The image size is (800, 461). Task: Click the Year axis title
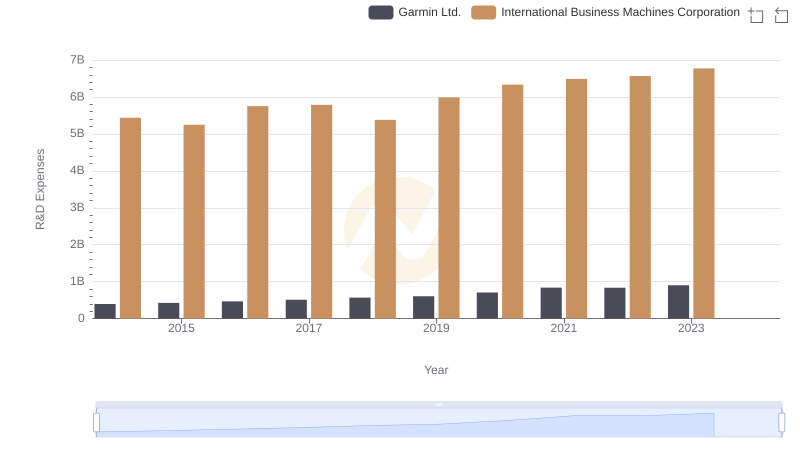point(436,370)
